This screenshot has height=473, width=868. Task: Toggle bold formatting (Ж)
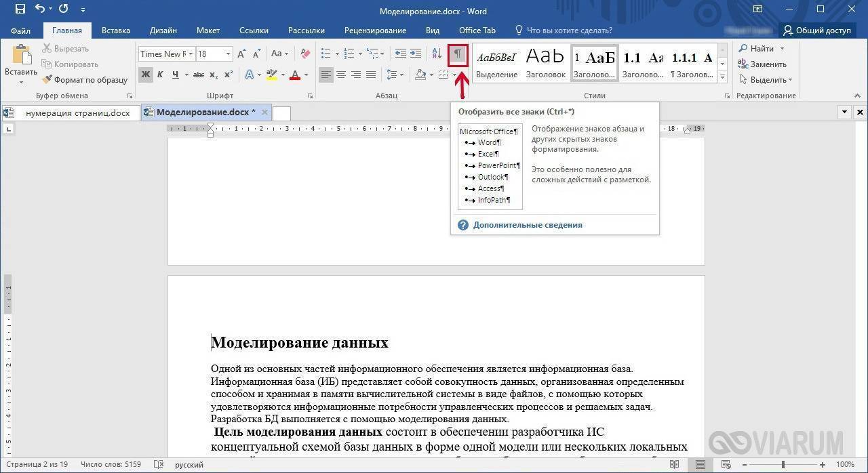coord(146,75)
